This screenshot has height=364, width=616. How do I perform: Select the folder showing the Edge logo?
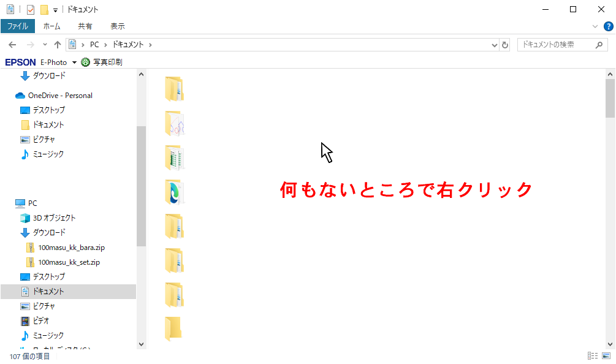coord(175,192)
